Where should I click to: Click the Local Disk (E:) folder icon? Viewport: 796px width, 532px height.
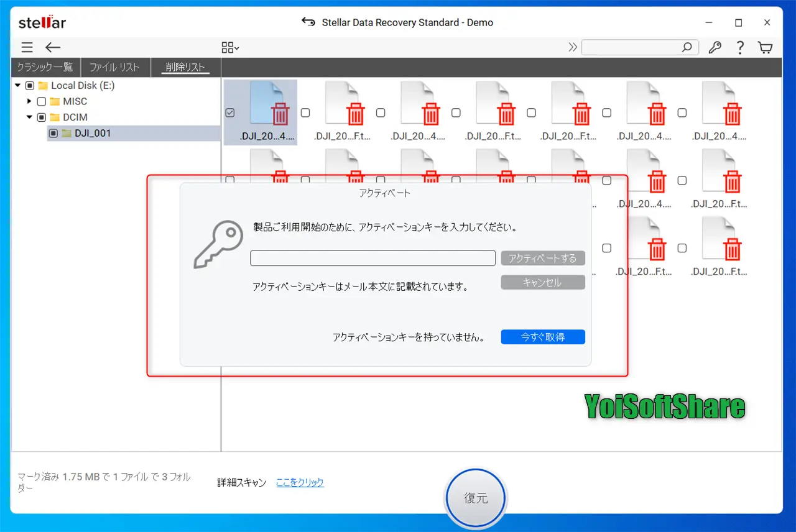(43, 86)
